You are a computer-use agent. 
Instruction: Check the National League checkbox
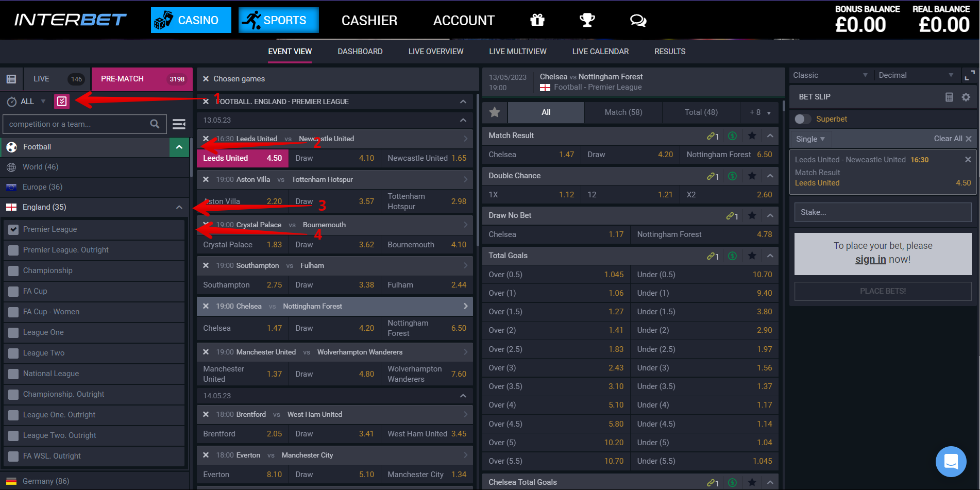[x=13, y=374]
